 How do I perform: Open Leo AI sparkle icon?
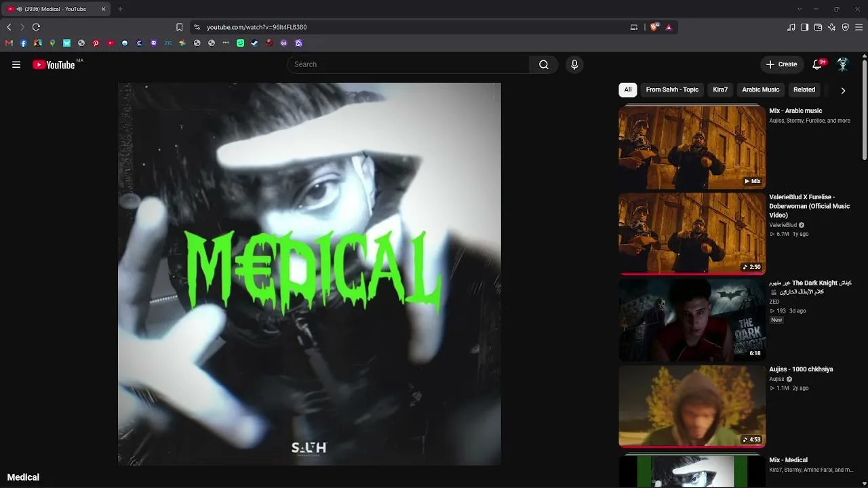point(832,27)
